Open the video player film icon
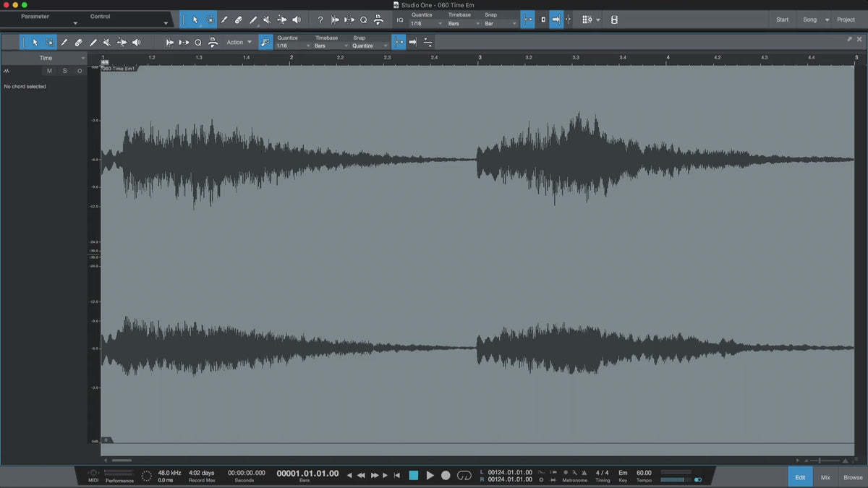Screen dimensions: 868x488 point(614,20)
